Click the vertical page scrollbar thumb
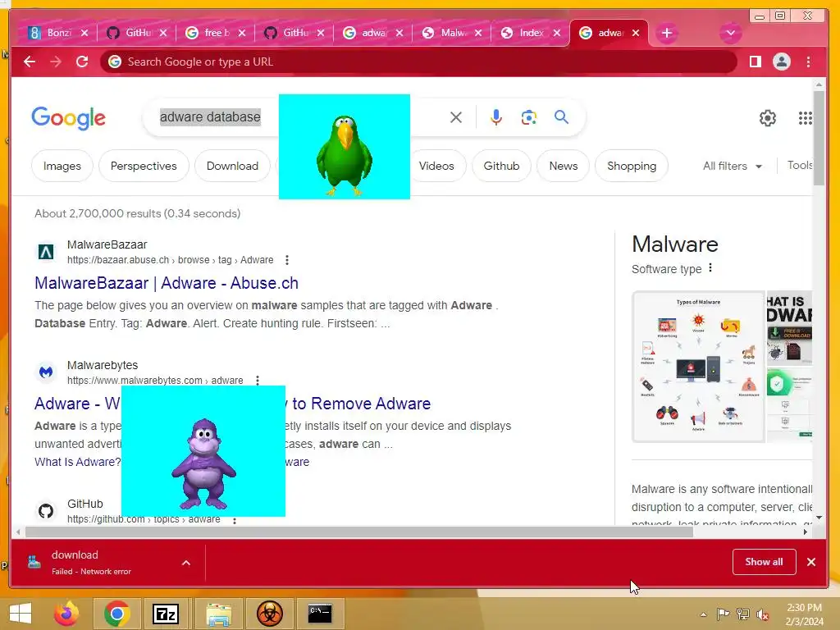This screenshot has height=630, width=840. (819, 138)
